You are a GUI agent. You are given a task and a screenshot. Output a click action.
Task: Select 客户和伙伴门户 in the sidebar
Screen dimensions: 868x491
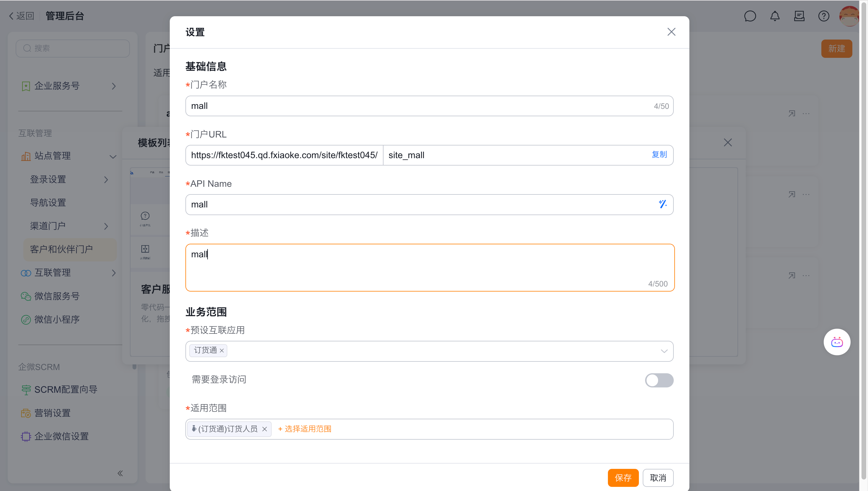tap(61, 249)
